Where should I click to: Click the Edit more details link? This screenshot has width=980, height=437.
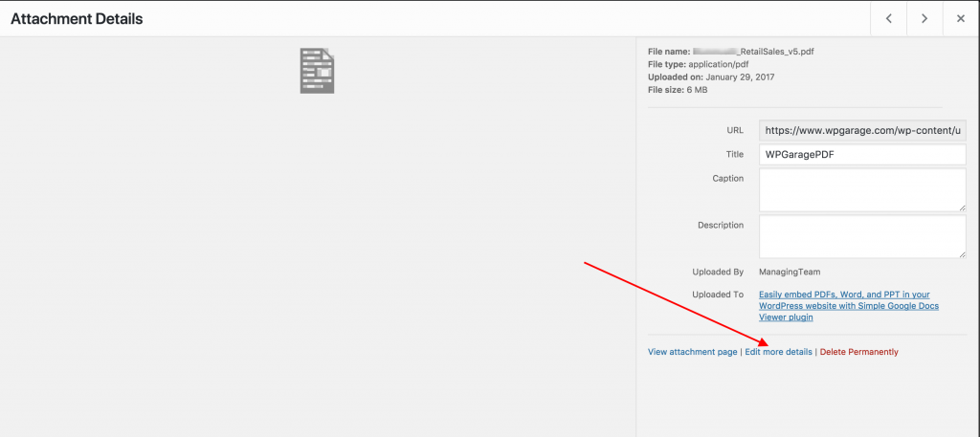click(778, 352)
